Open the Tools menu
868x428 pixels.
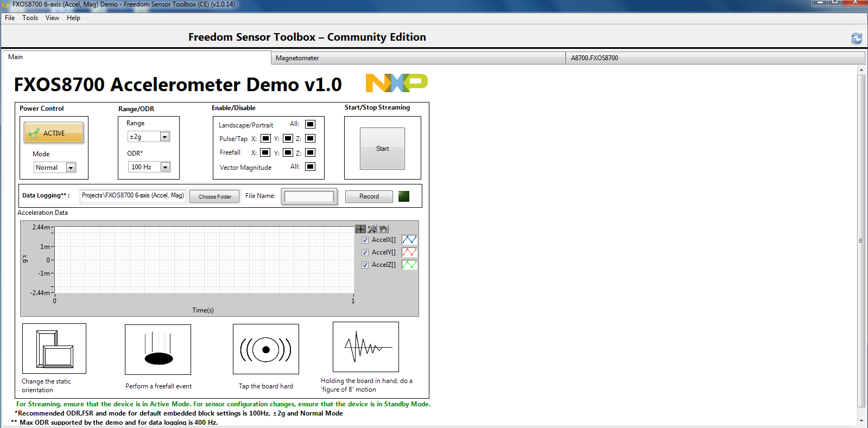(30, 18)
